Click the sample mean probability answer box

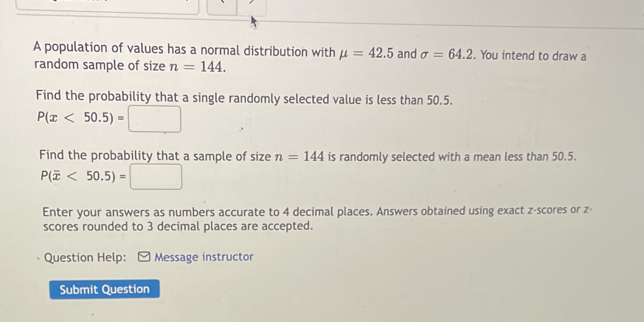point(156,176)
